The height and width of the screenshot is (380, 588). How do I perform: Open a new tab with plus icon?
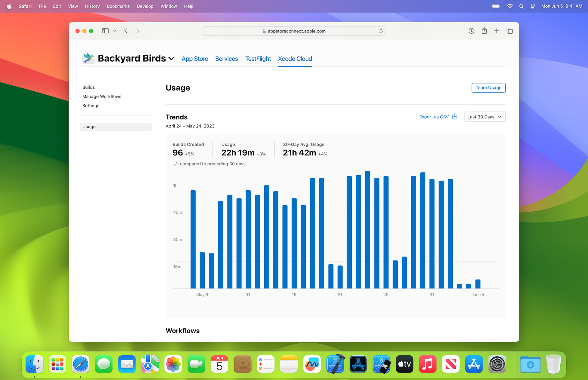pos(497,31)
